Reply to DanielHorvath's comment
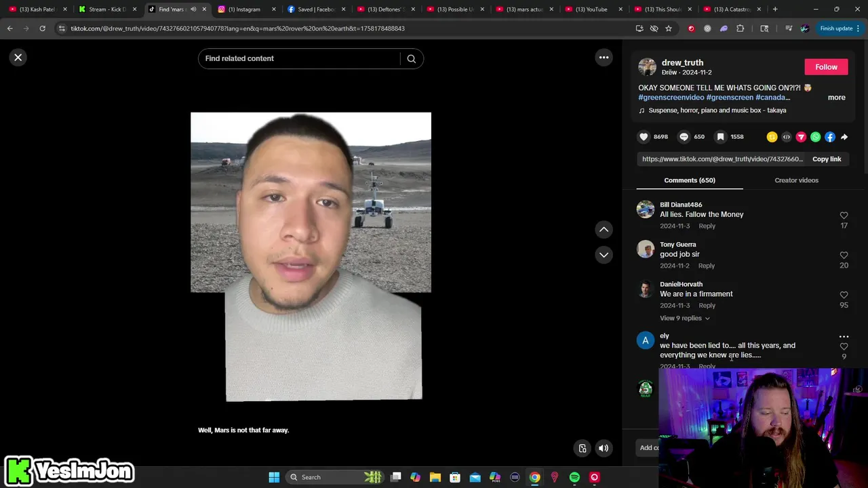868x488 pixels. point(707,306)
